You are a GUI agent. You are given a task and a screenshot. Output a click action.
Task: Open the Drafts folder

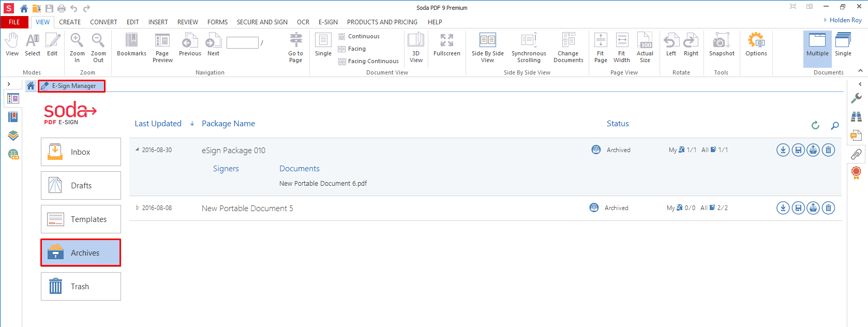pyautogui.click(x=81, y=185)
